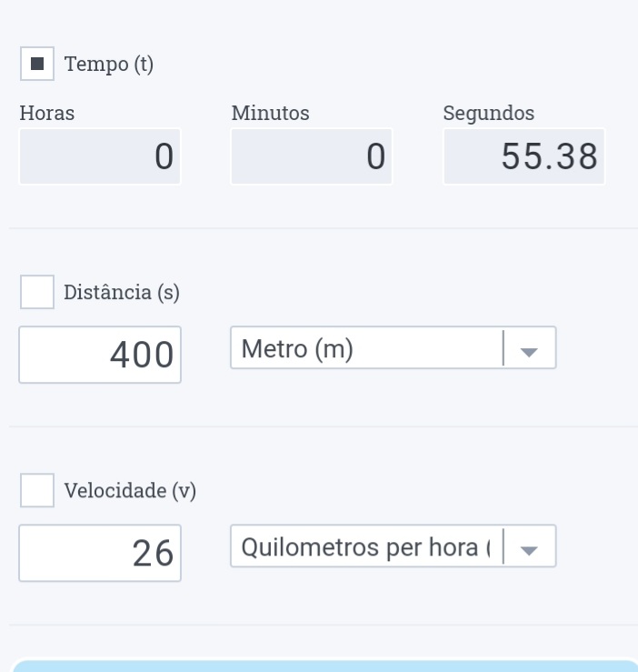The image size is (638, 672).
Task: Check the Velocidade (v) checkbox
Action: pos(37,490)
